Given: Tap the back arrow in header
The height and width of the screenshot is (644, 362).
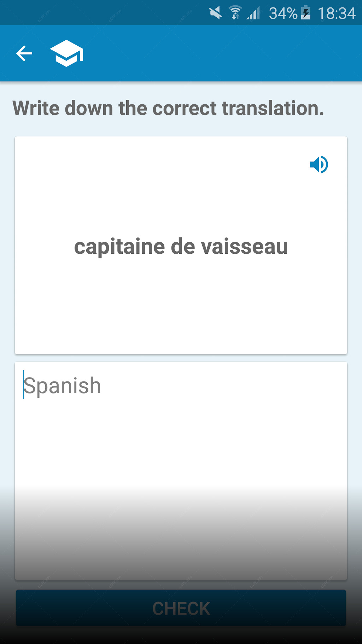Looking at the screenshot, I should point(24,53).
